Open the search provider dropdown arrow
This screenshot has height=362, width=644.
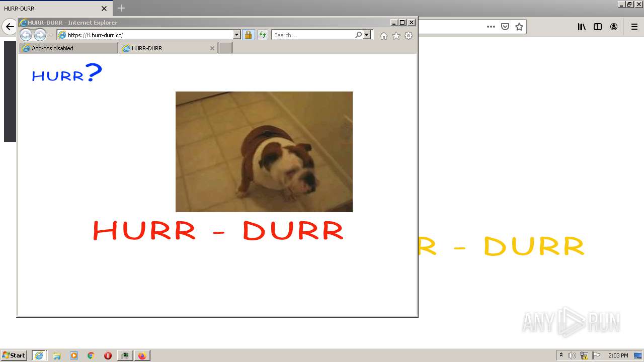pyautogui.click(x=367, y=35)
